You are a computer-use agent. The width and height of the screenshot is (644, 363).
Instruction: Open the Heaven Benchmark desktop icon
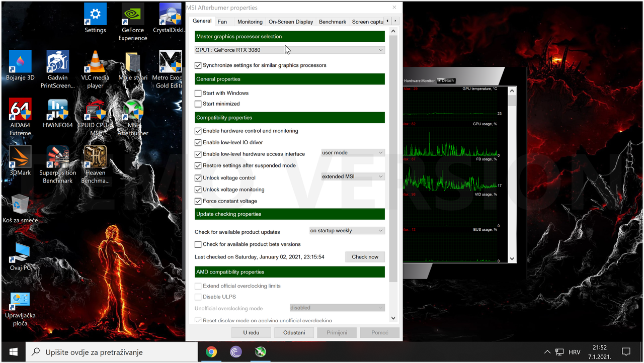click(x=95, y=165)
